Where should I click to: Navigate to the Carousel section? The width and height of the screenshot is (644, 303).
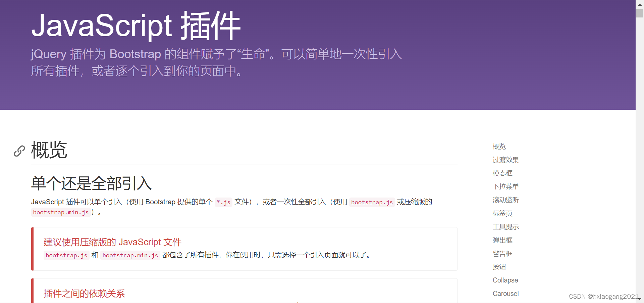click(x=505, y=293)
